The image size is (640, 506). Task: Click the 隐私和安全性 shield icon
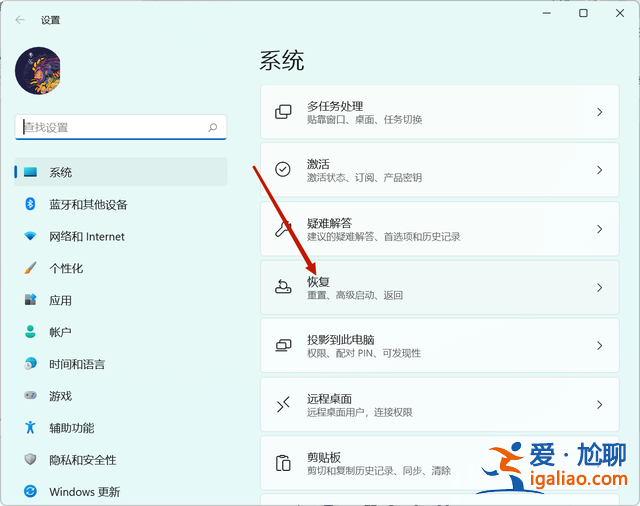[x=30, y=459]
